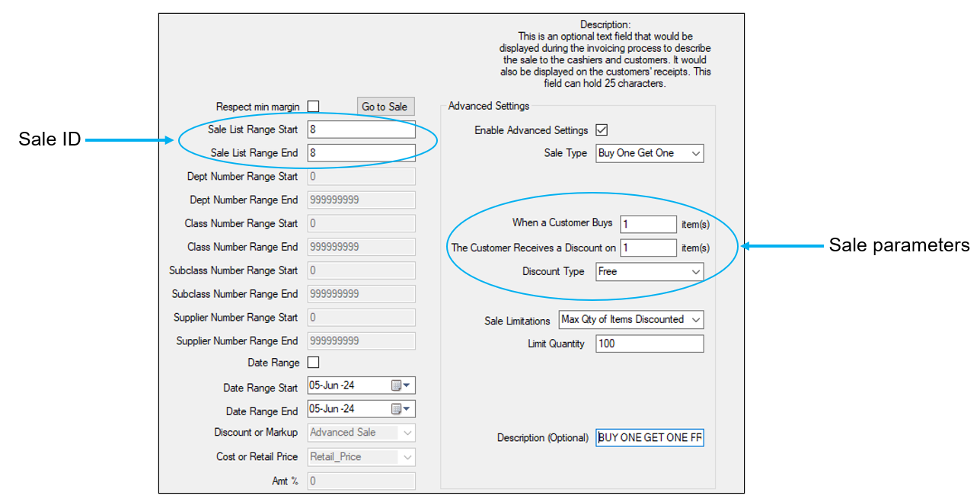Click the Date Range End date text
980x502 pixels.
click(x=346, y=409)
